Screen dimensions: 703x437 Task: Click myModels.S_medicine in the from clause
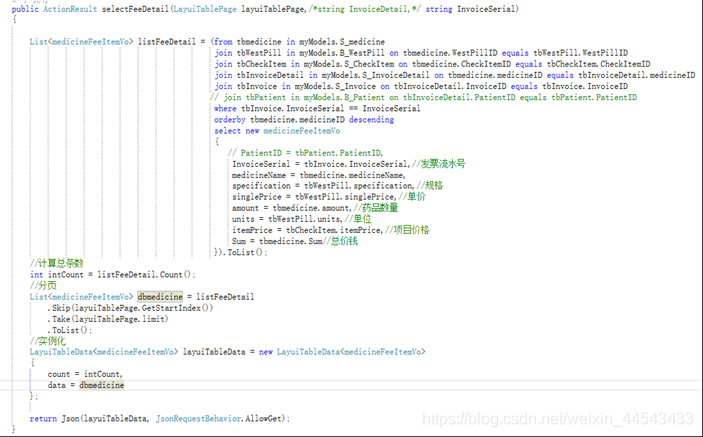coord(342,42)
